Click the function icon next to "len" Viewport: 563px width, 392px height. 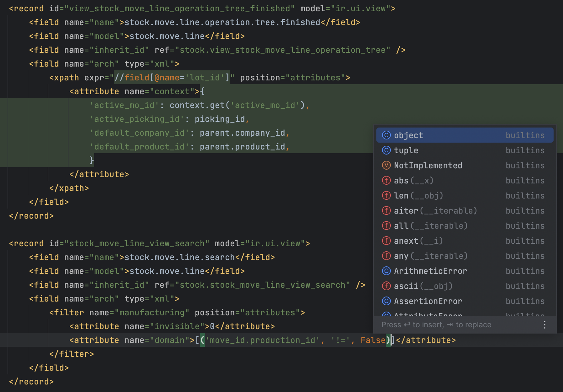386,195
